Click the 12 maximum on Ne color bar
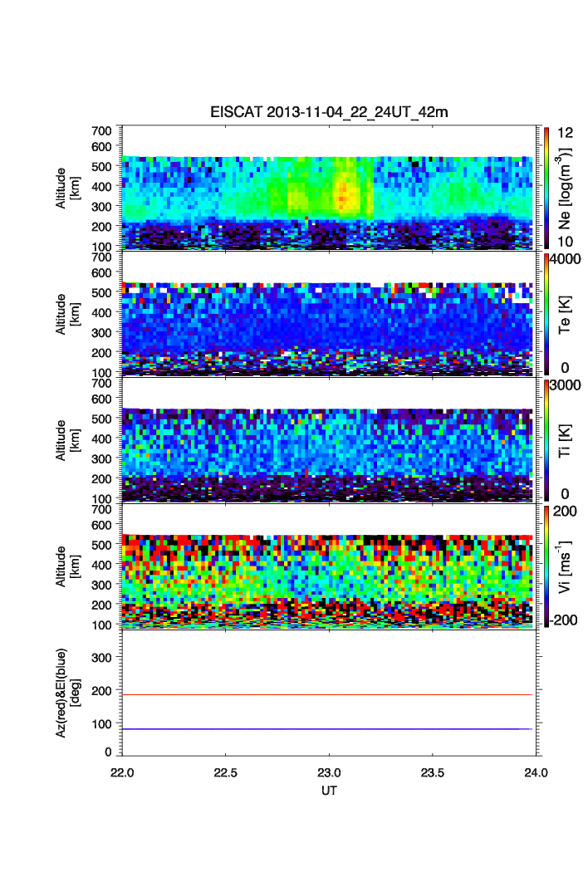The height and width of the screenshot is (882, 588). (565, 133)
